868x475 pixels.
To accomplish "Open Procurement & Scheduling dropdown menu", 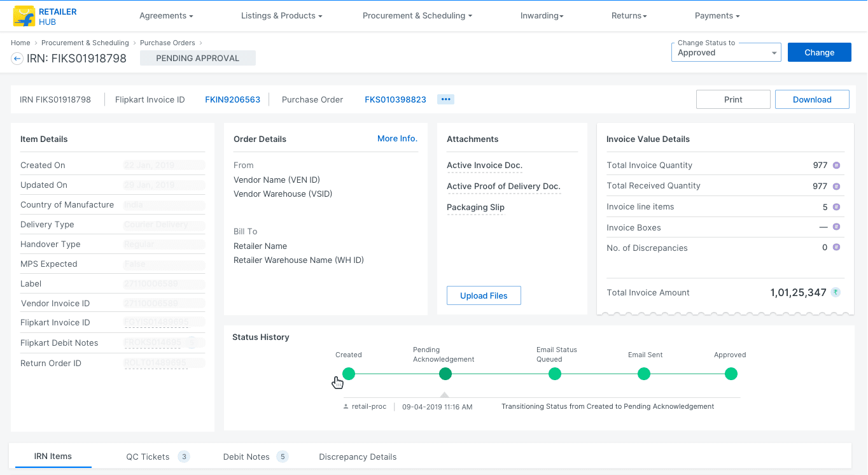I will click(417, 16).
